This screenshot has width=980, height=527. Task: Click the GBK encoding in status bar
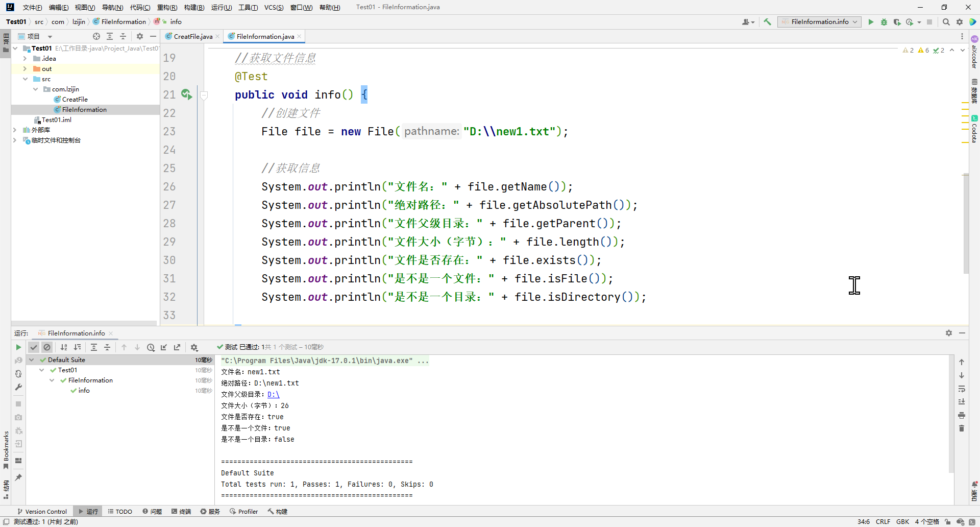pos(902,521)
